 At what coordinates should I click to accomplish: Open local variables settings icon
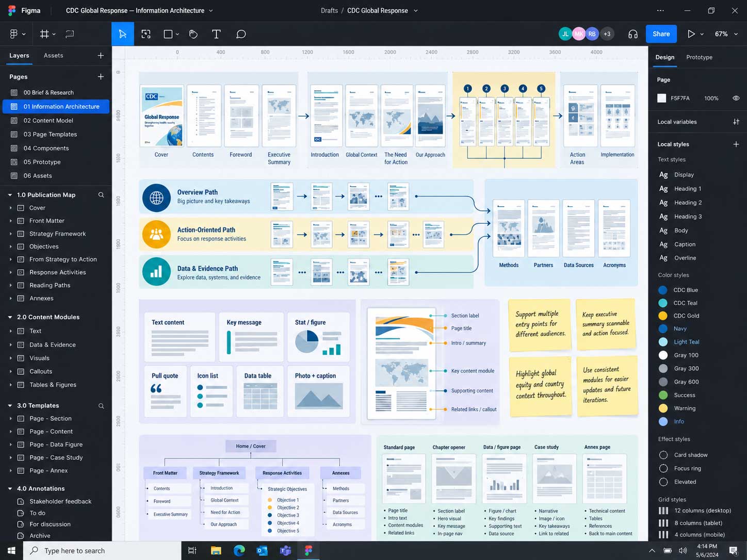[x=736, y=122]
